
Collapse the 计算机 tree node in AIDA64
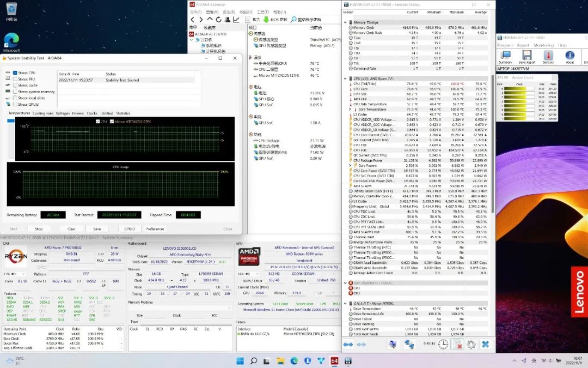point(192,40)
